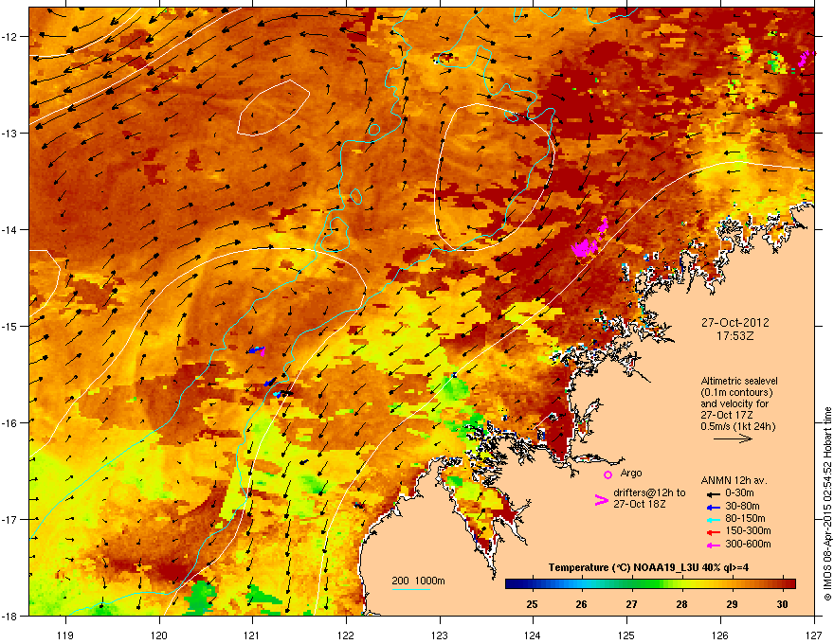Click the 27-Oct 18Z text

(640, 504)
